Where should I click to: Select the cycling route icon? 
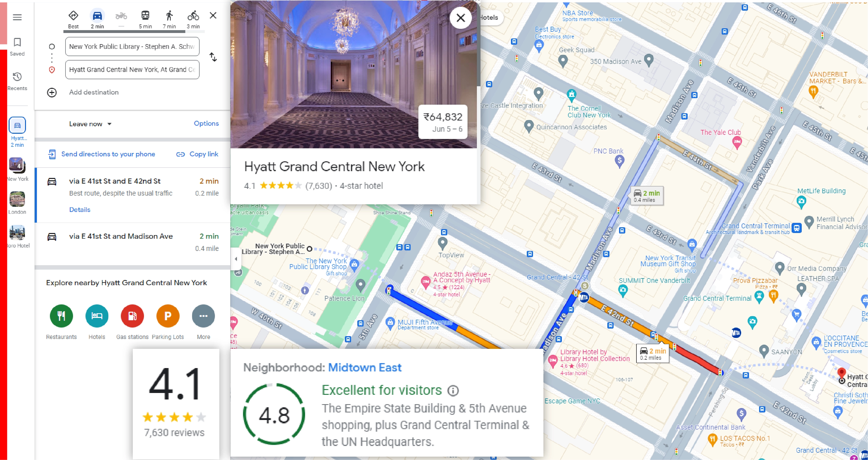pyautogui.click(x=192, y=16)
